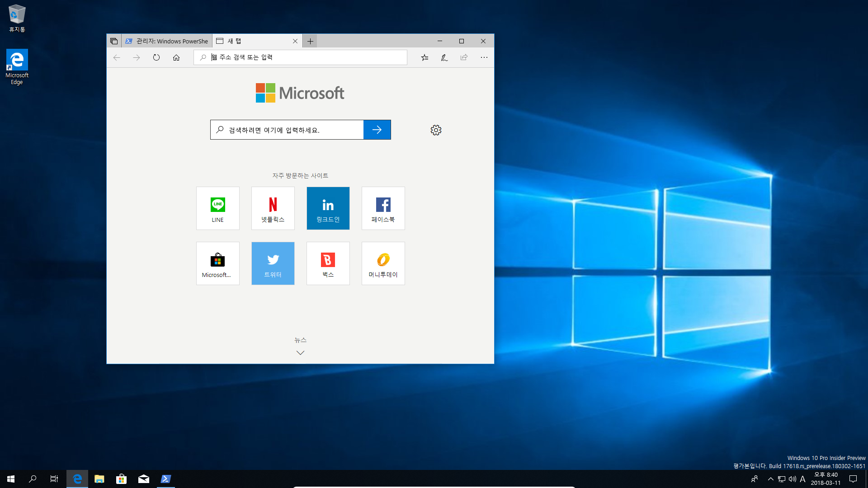This screenshot has width=868, height=488.
Task: Toggle the IME input mode indicator A
Action: 803,479
